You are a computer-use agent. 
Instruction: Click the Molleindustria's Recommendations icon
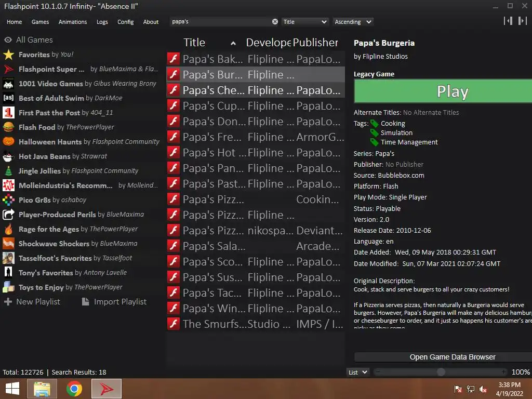point(8,185)
